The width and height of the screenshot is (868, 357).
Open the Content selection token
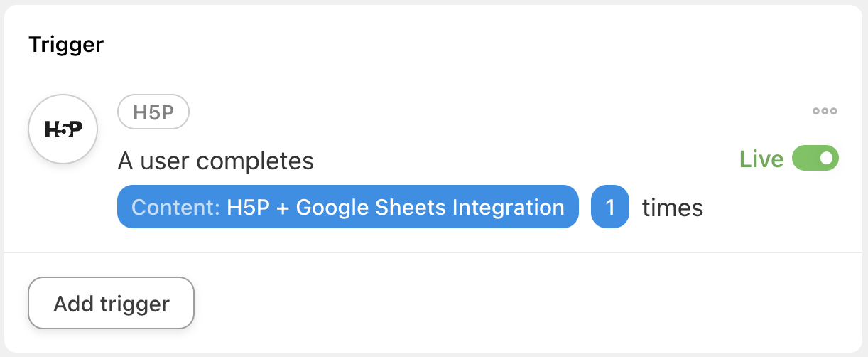tap(347, 207)
